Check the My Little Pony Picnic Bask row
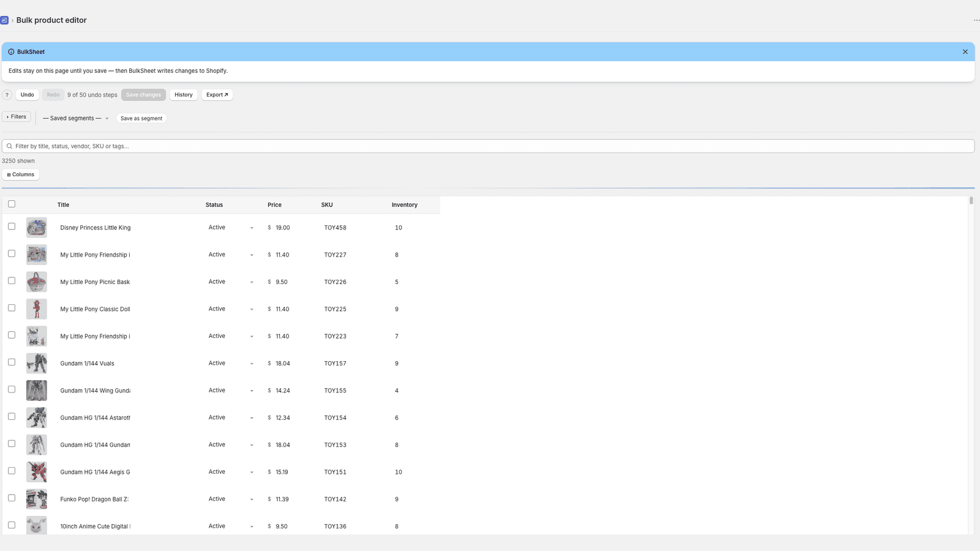This screenshot has height=551, width=980. click(x=12, y=280)
